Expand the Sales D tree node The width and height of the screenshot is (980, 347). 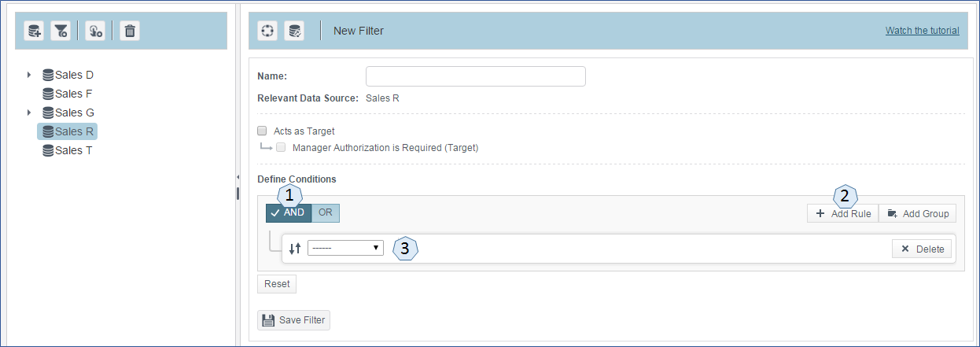29,75
